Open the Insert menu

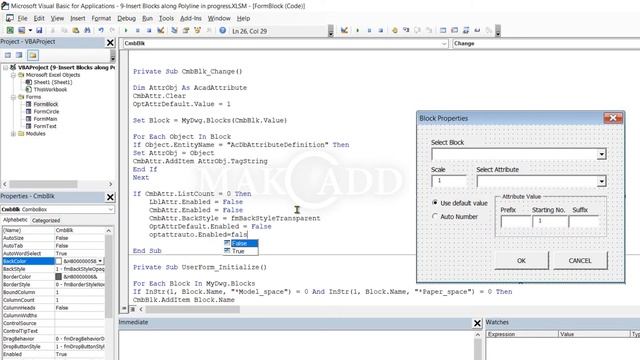coord(78,18)
